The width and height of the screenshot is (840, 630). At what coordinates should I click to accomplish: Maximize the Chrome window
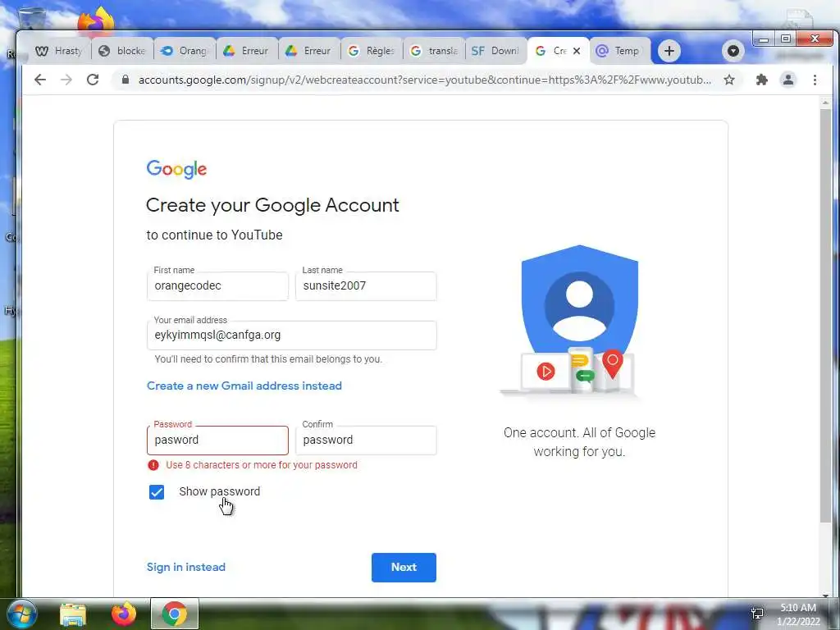(x=785, y=39)
